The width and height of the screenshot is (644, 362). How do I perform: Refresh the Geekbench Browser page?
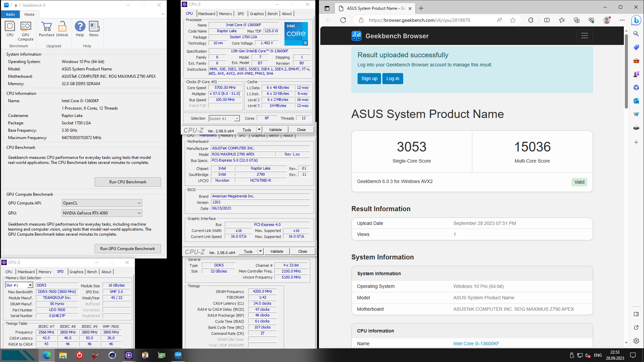pyautogui.click(x=343, y=20)
